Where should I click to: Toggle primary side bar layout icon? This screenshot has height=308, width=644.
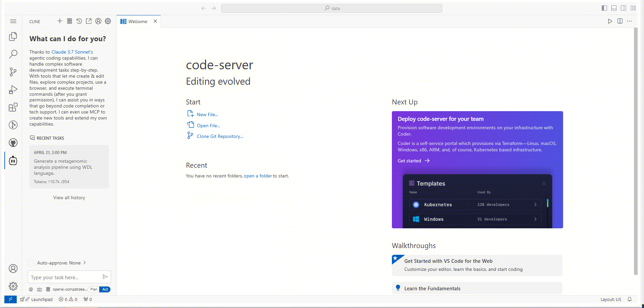point(604,8)
